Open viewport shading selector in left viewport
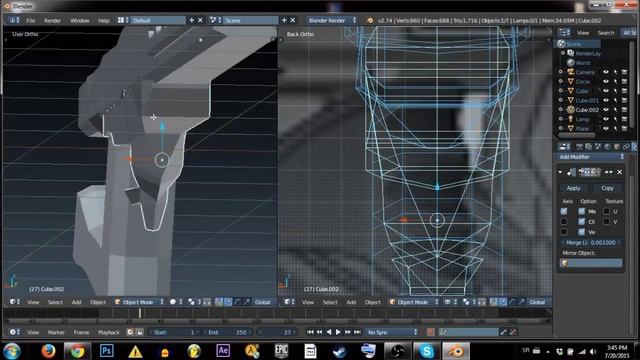The width and height of the screenshot is (640, 360). [176, 302]
